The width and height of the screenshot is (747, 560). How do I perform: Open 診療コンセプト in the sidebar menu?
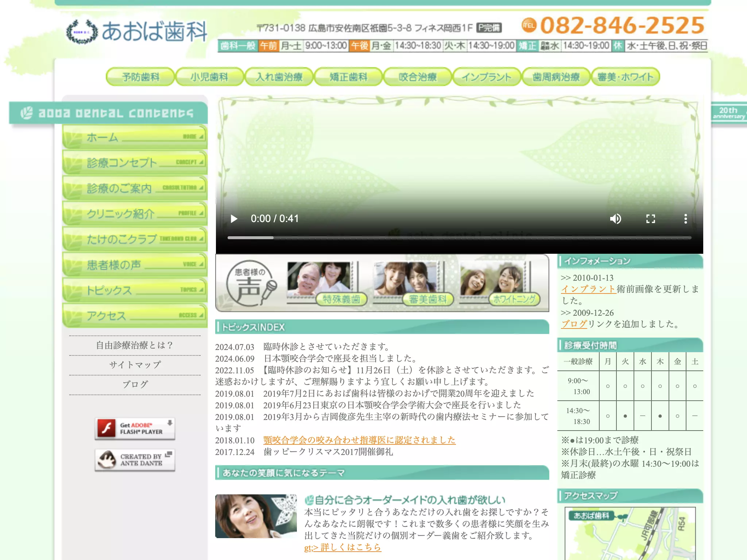pyautogui.click(x=135, y=163)
